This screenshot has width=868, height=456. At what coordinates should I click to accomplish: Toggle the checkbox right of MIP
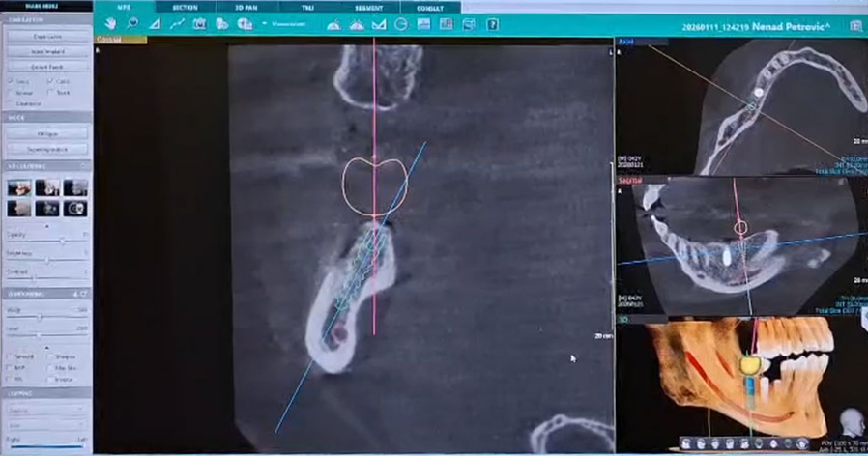[50, 368]
